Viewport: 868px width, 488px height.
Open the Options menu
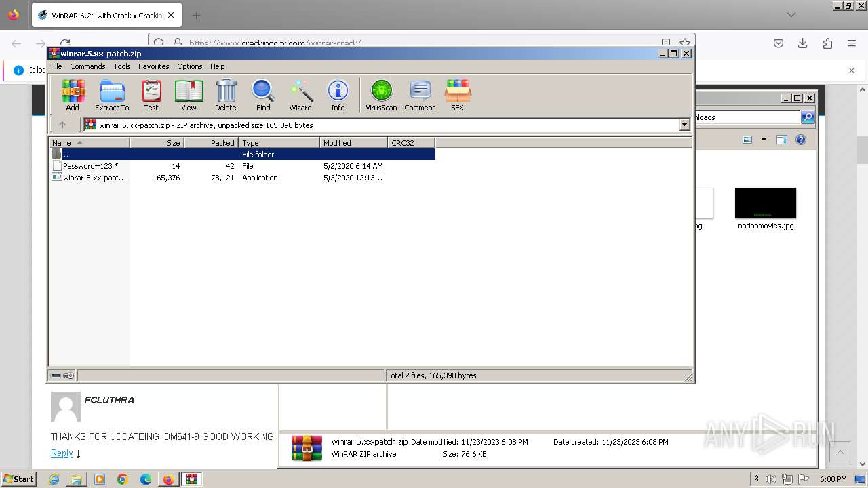click(x=190, y=66)
